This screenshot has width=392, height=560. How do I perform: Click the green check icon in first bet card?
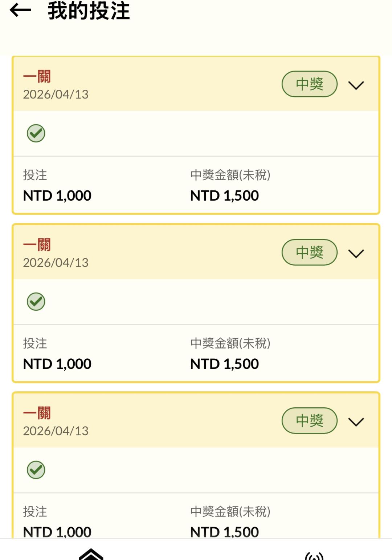point(36,133)
